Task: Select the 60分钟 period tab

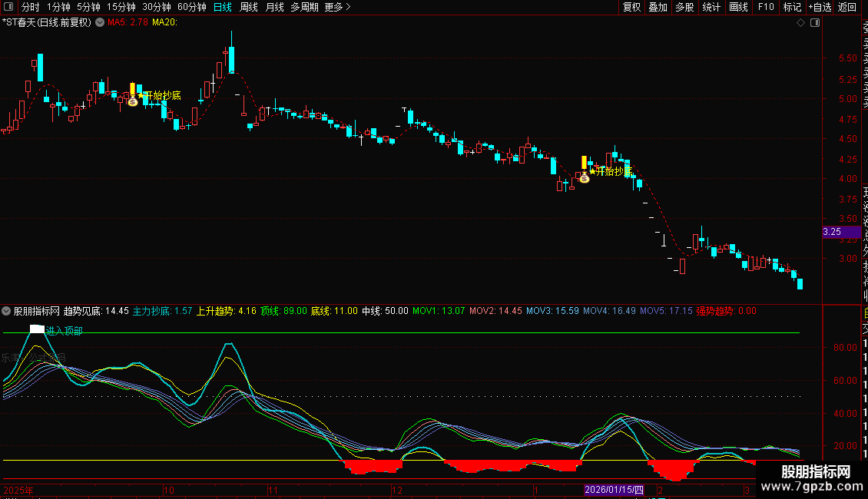Action: 192,7
